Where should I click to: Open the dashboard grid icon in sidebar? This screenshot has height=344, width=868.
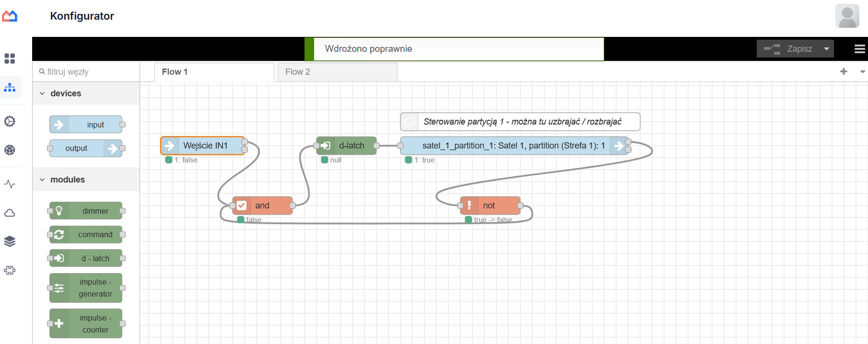[x=10, y=58]
